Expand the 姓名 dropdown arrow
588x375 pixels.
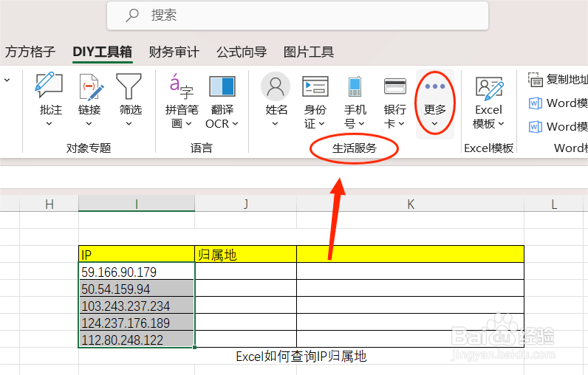tap(275, 123)
